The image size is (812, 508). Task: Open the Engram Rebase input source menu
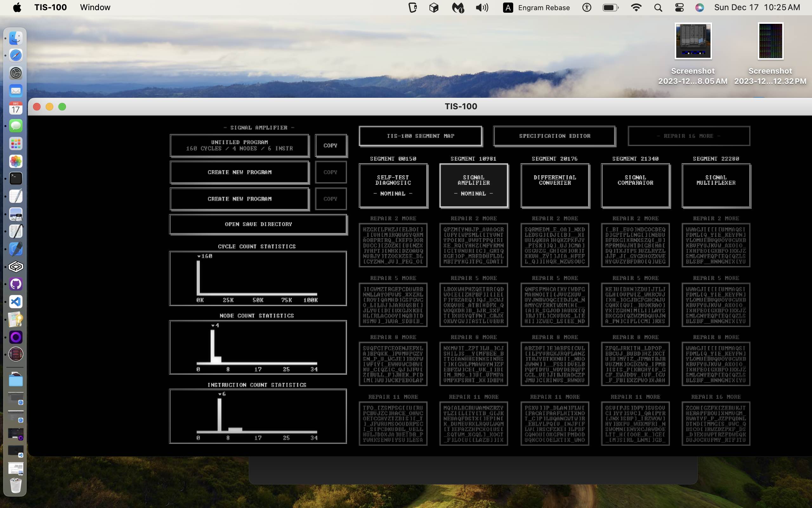point(536,7)
